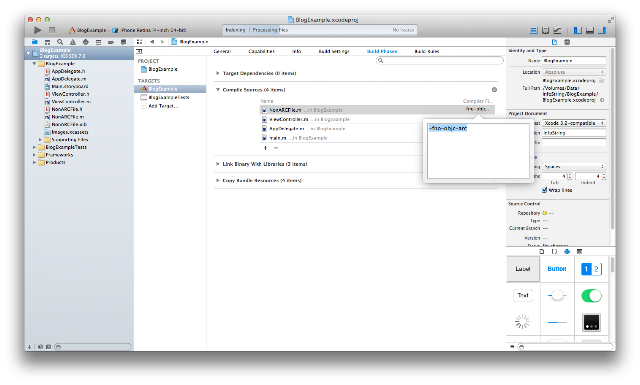
Task: Show the File inspector icon
Action: (x=554, y=42)
